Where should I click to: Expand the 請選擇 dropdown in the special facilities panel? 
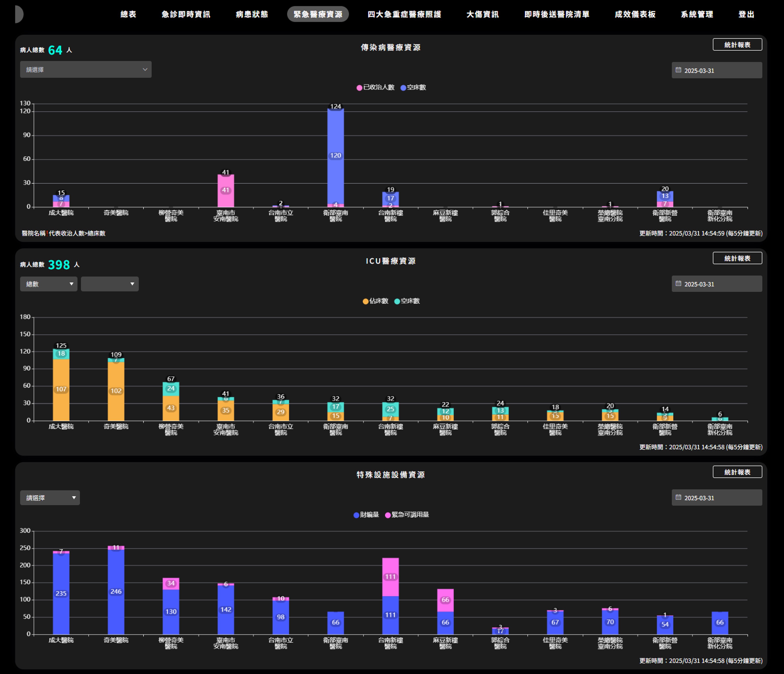[50, 498]
